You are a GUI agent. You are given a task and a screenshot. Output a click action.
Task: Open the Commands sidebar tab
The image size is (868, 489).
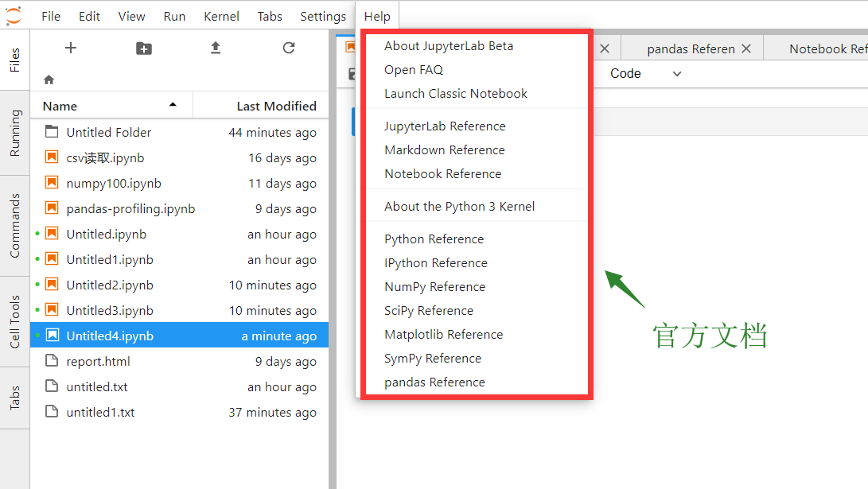[15, 226]
